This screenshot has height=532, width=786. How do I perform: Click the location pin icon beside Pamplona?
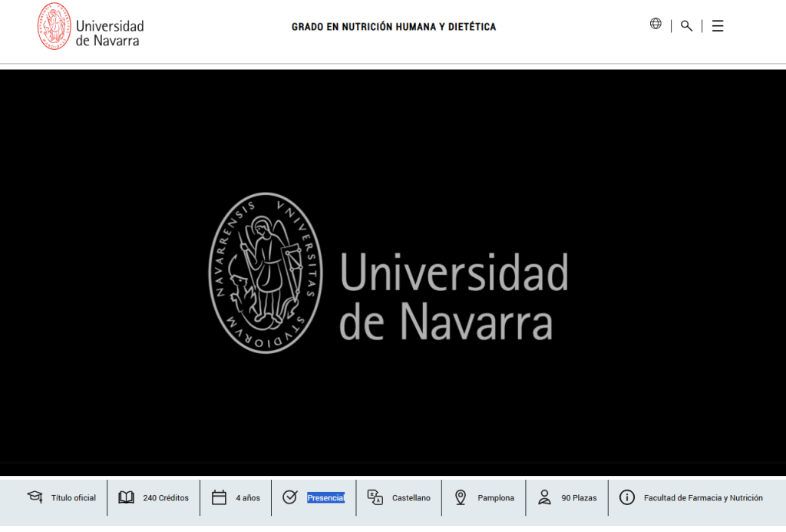click(x=461, y=497)
